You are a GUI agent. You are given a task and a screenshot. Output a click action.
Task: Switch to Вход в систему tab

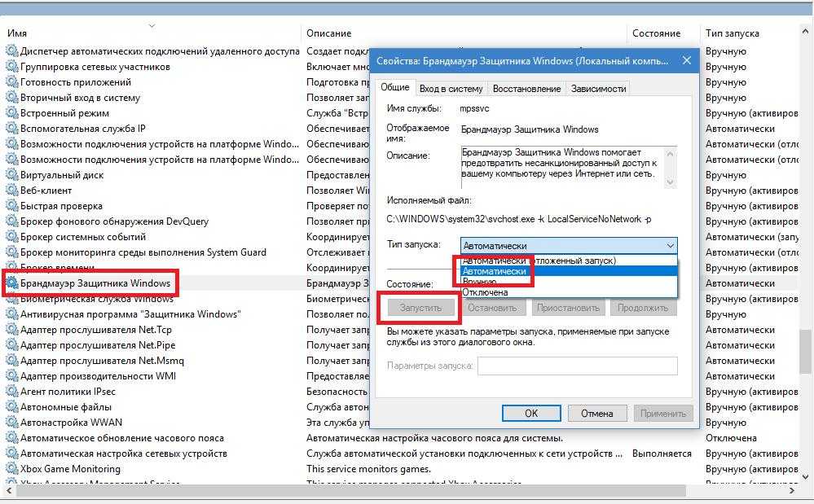451,89
